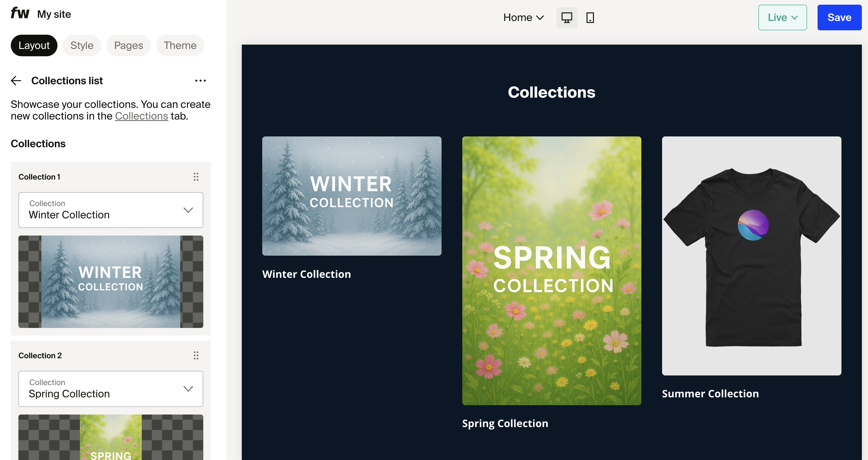Select the Layout tab
This screenshot has width=868, height=460.
coord(34,45)
